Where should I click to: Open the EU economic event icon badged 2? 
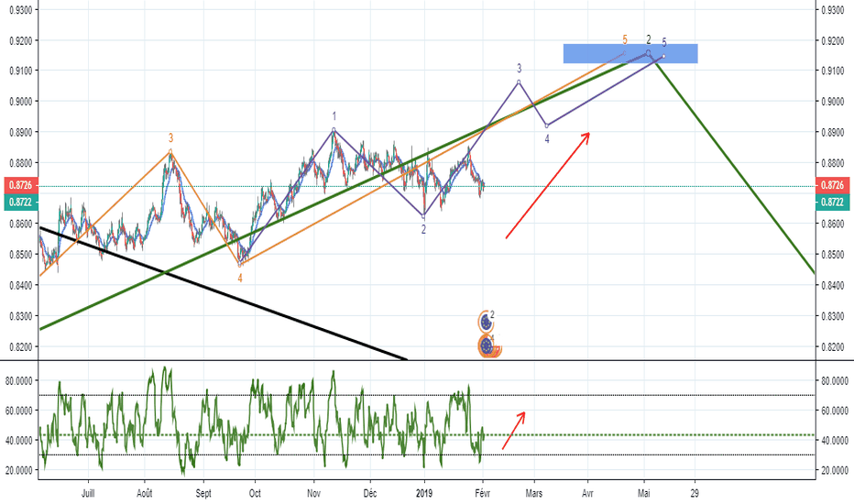pyautogui.click(x=487, y=323)
